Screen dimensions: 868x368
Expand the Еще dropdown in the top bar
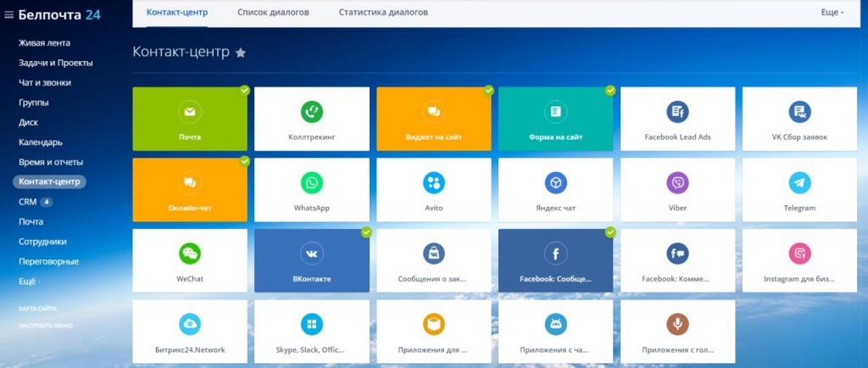(832, 12)
